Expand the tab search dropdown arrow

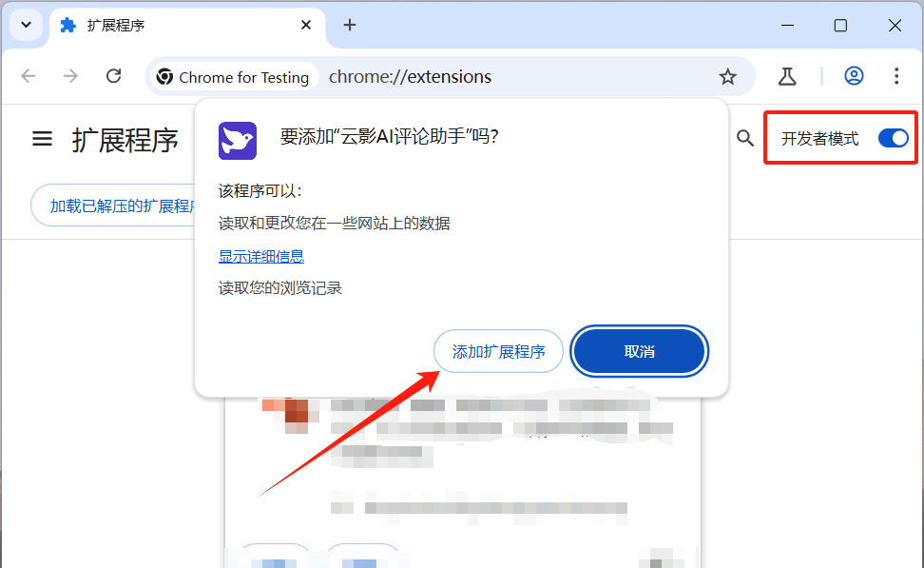click(26, 26)
